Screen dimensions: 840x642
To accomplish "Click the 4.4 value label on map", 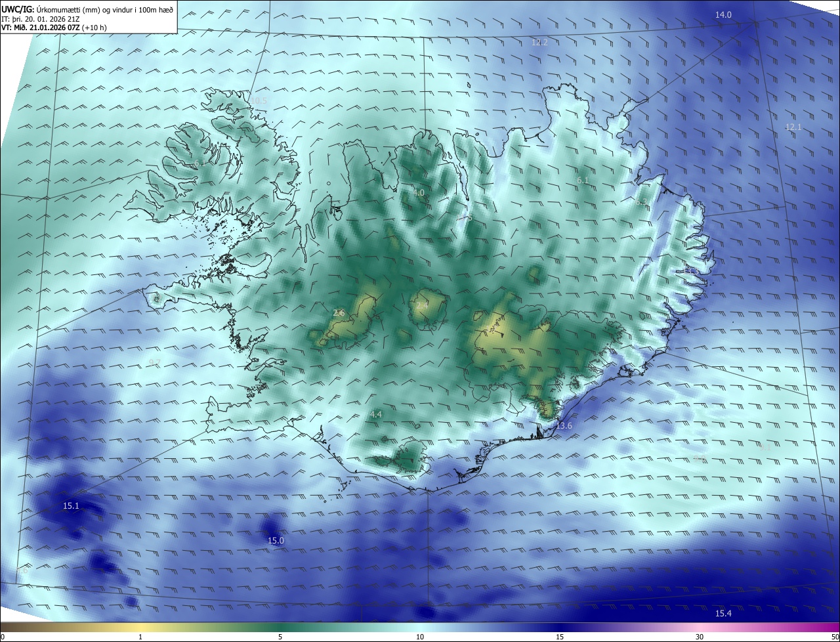I will tap(376, 414).
